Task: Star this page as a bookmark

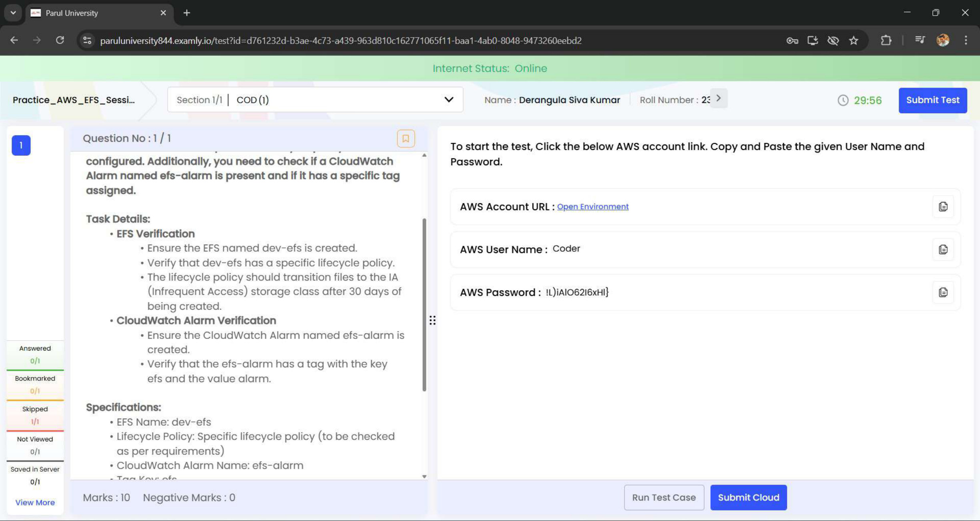Action: click(x=853, y=40)
